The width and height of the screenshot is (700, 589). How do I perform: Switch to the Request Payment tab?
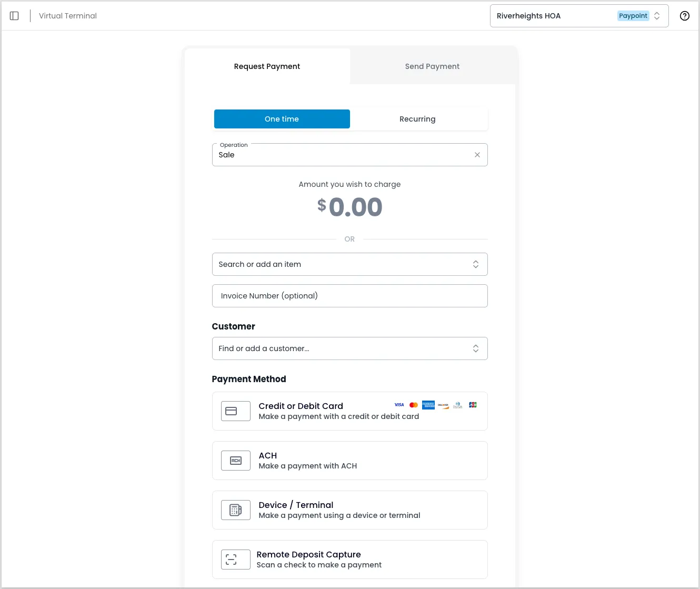tap(267, 66)
